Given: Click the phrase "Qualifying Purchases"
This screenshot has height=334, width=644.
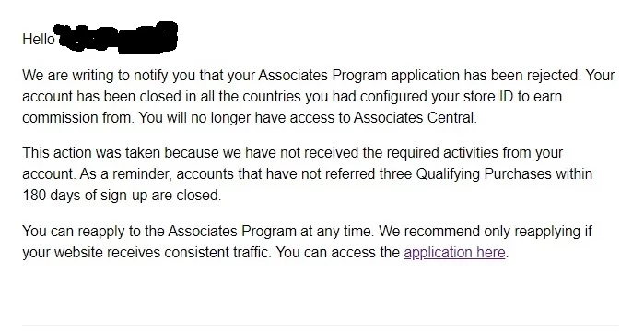Looking at the screenshot, I should [484, 174].
